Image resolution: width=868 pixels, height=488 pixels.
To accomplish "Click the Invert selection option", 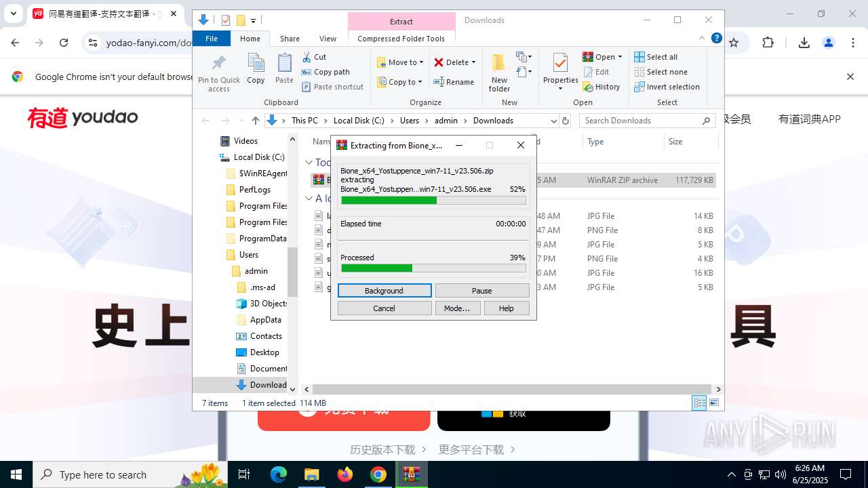I will [x=667, y=87].
